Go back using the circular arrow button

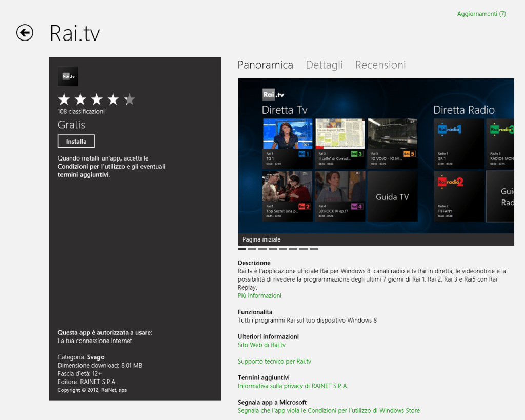(x=25, y=33)
